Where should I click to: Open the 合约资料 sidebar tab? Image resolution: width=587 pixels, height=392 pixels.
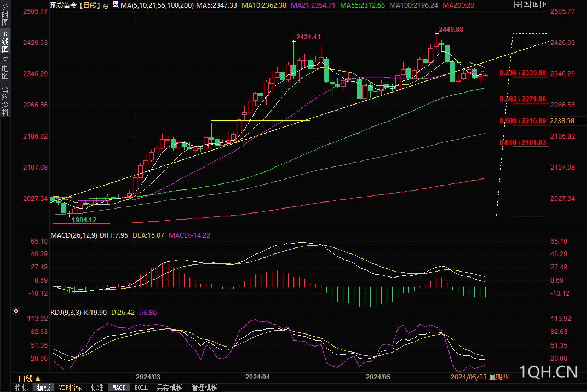point(5,100)
